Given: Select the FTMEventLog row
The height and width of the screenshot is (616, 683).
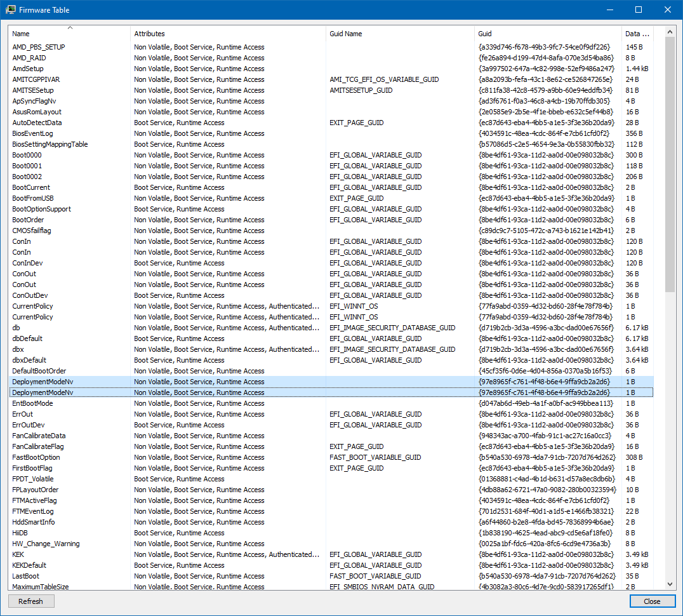Looking at the screenshot, I should pos(331,511).
